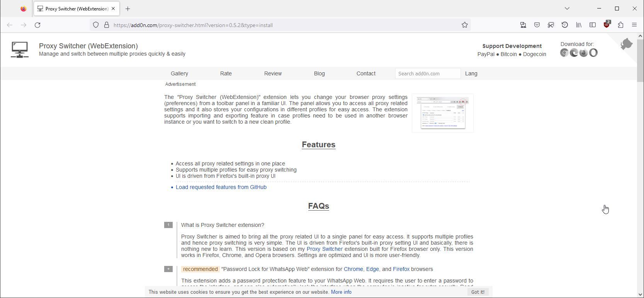The height and width of the screenshot is (298, 644).
Task: Load requested features from GitHub
Action: [x=221, y=187]
